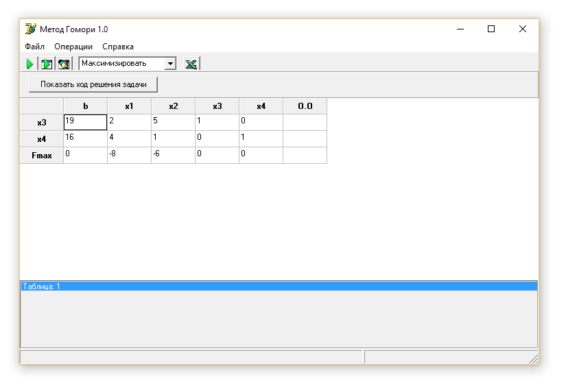The width and height of the screenshot is (566, 392).
Task: Select the Таблица: 1 list entry
Action: (279, 286)
